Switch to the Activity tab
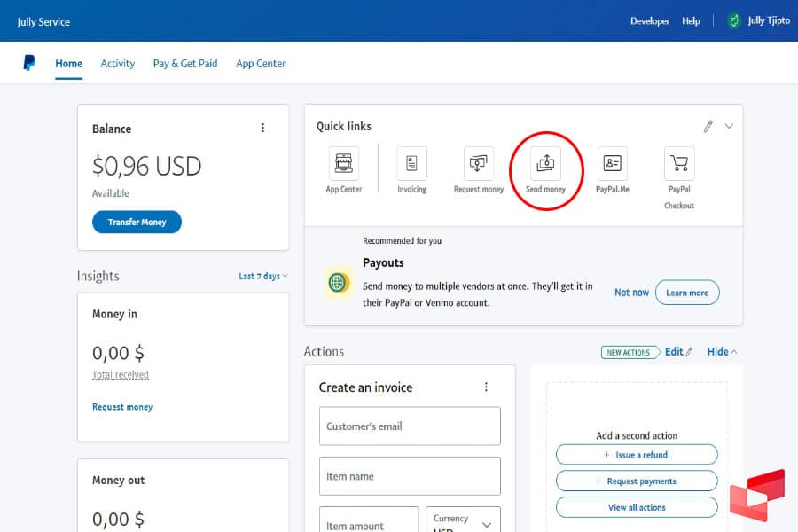 [x=118, y=64]
